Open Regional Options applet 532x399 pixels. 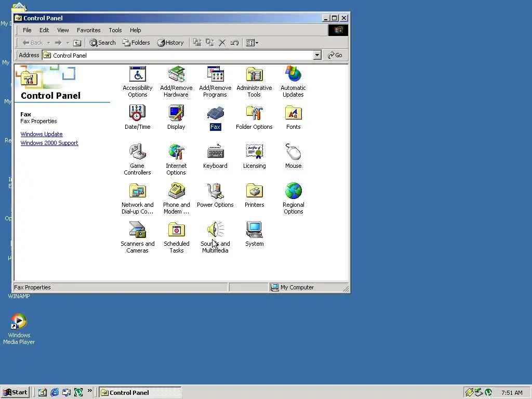tap(293, 198)
